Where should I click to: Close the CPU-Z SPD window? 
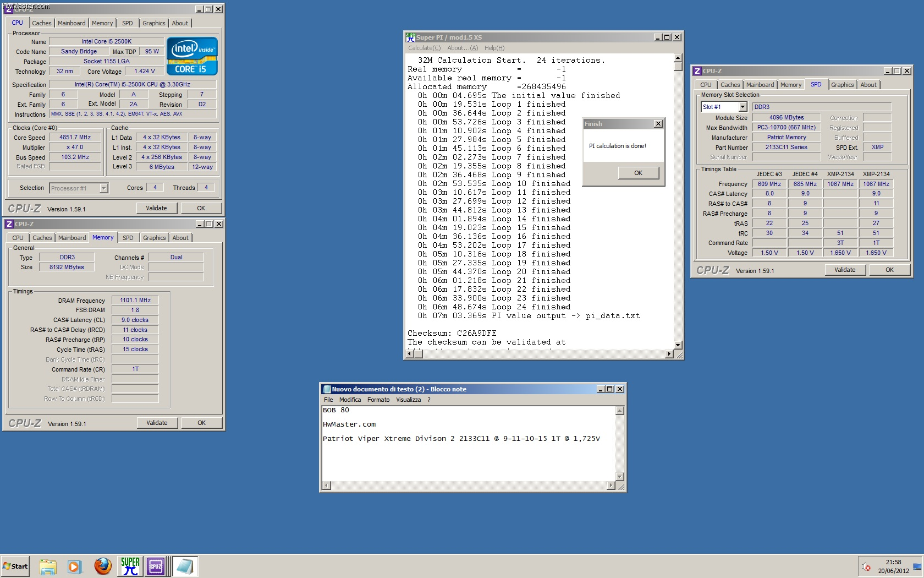click(908, 71)
